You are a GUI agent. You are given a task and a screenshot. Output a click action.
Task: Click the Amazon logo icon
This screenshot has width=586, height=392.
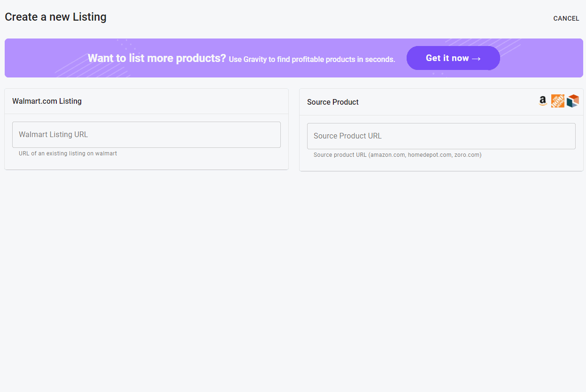543,101
